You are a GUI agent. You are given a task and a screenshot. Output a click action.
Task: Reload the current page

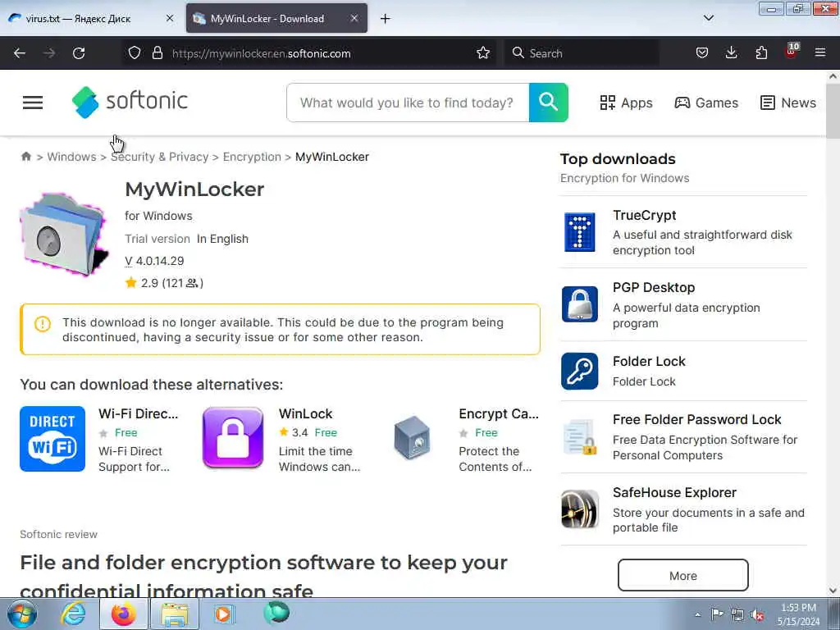tap(79, 53)
